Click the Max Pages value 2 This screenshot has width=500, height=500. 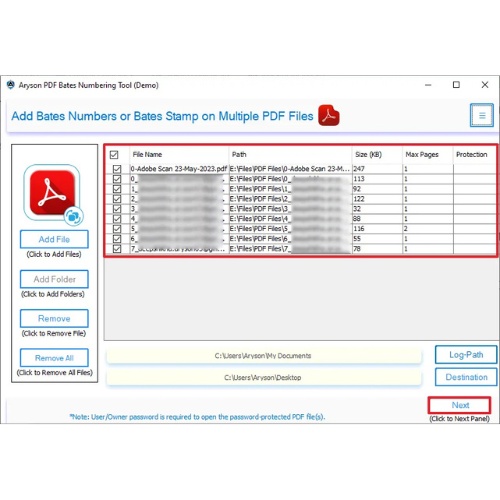[x=406, y=229]
